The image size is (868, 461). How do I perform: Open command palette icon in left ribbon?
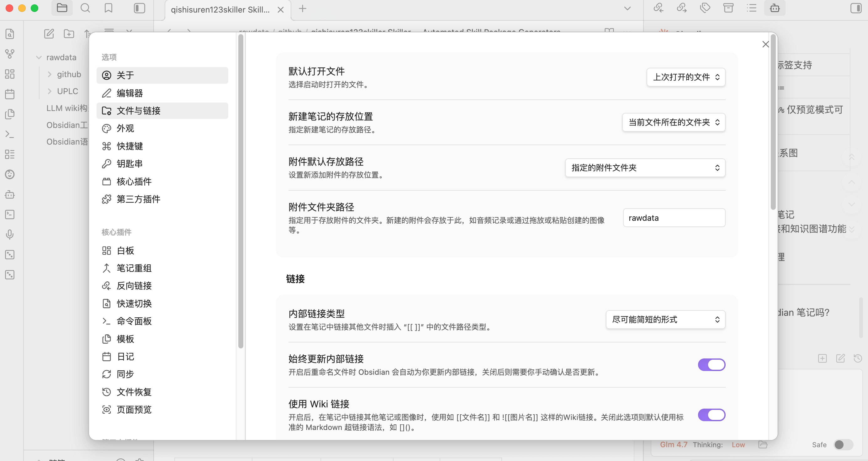coord(10,134)
